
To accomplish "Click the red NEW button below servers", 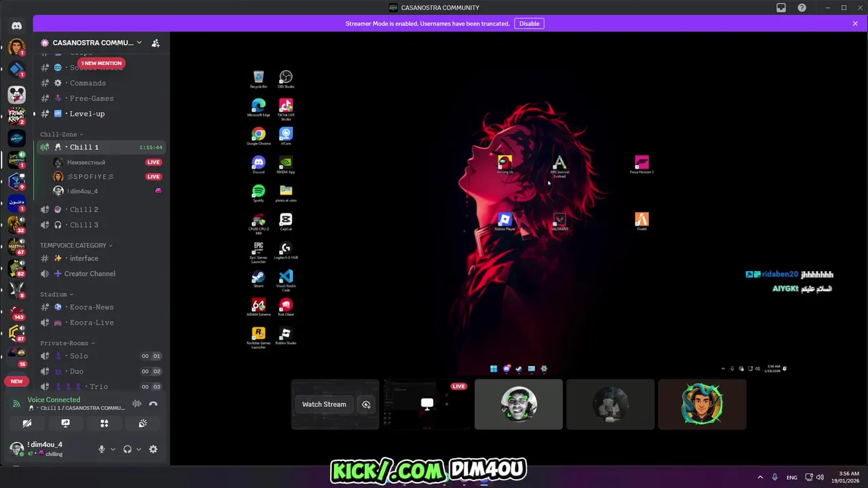I will (x=16, y=381).
